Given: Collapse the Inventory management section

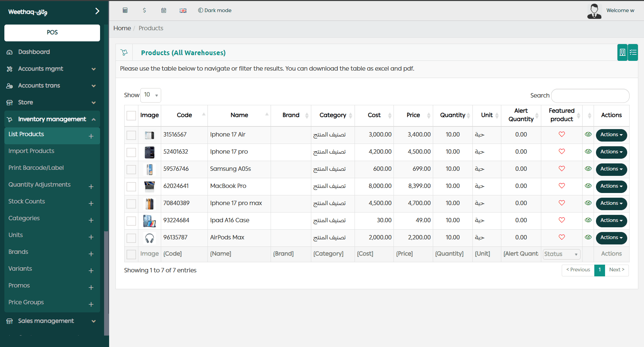Looking at the screenshot, I should (x=93, y=119).
